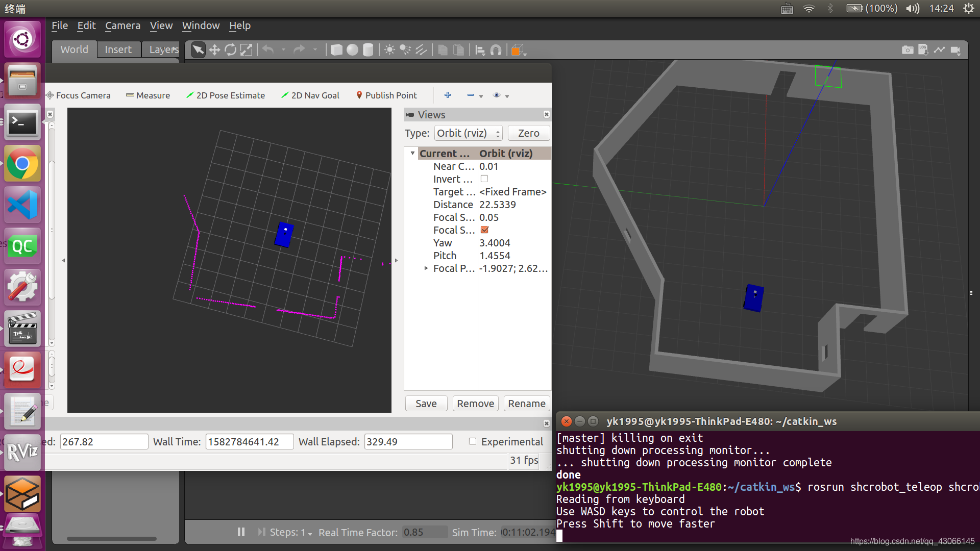Switch to the Insert tab

[118, 49]
